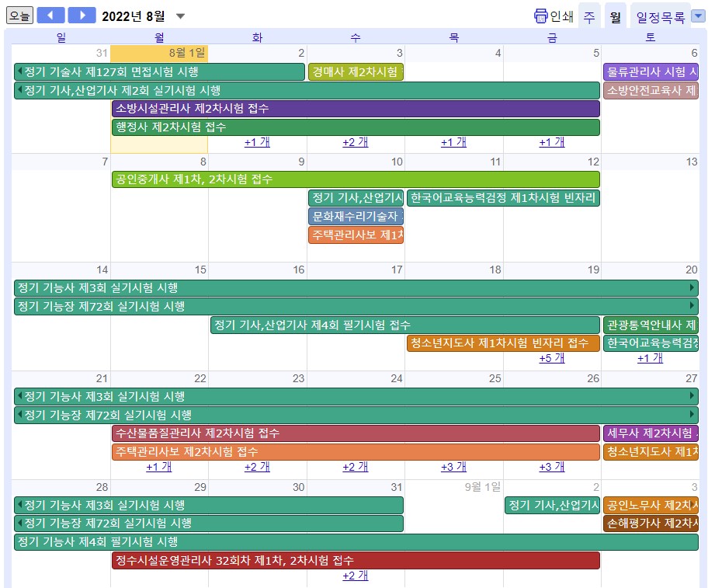Open the 일정목록 tab
The height and width of the screenshot is (588, 715).
coord(660,16)
